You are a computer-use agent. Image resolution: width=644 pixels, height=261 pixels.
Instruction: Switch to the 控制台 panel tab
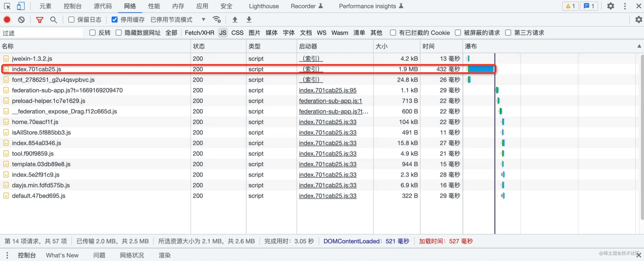point(72,6)
